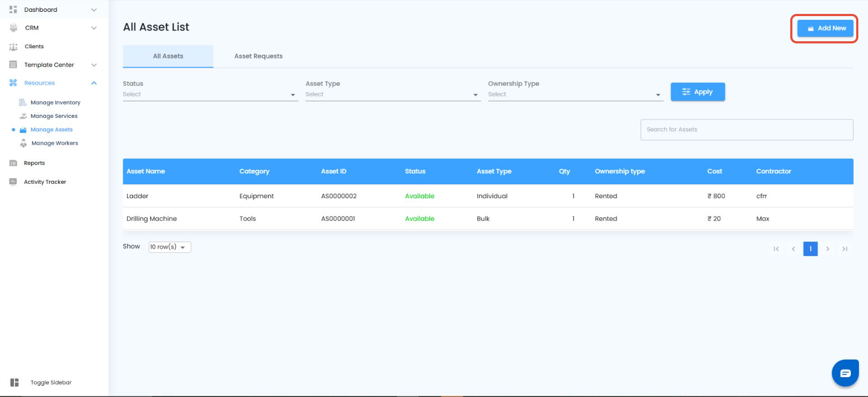Screen dimensions: 868x397
Task: Sort by Contractor column header
Action: 774,171
